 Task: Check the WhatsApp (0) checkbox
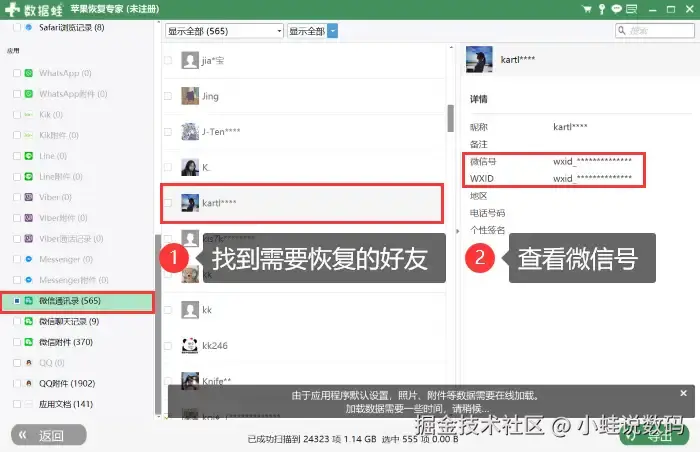pos(17,73)
